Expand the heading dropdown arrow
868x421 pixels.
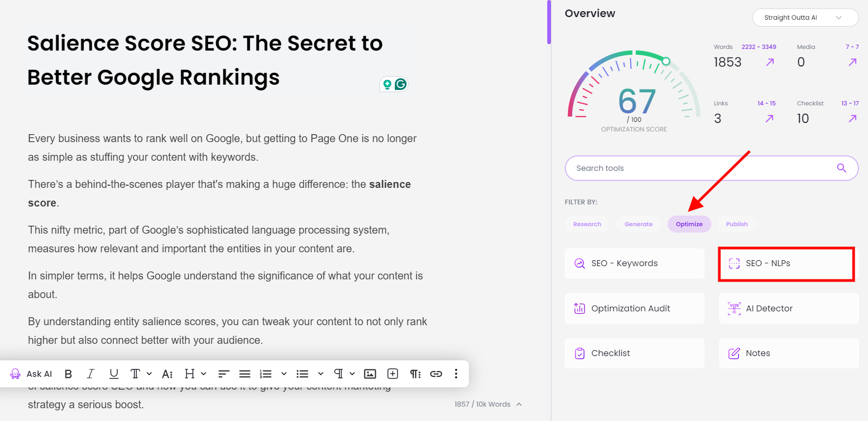pyautogui.click(x=204, y=374)
